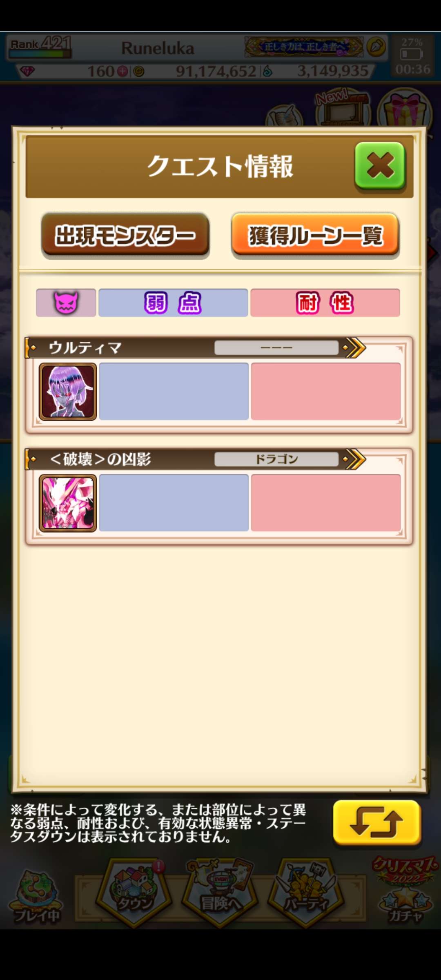Expand the ウルティマ entry chevron arrows
The image size is (441, 980).
point(354,348)
